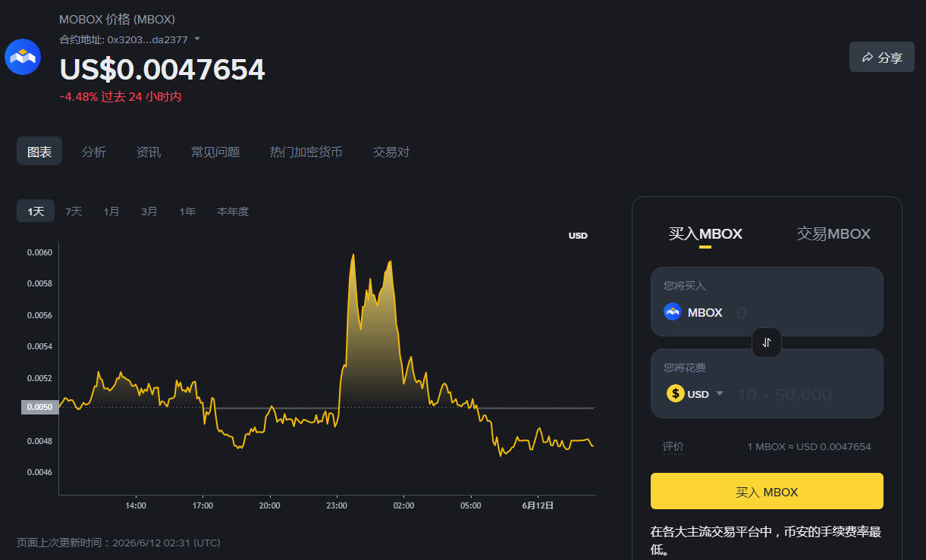926x560 pixels.
Task: Select the 1月 chart range
Action: click(x=111, y=211)
